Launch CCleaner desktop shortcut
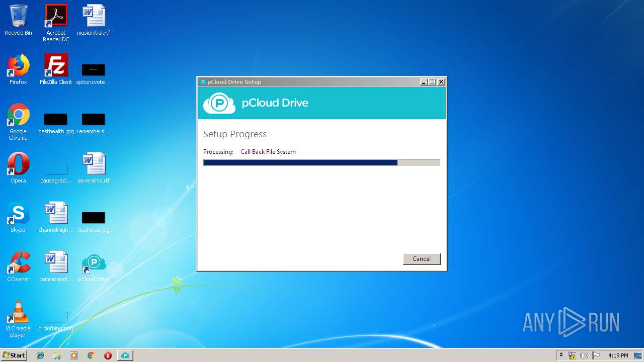The height and width of the screenshot is (362, 644). [x=18, y=266]
